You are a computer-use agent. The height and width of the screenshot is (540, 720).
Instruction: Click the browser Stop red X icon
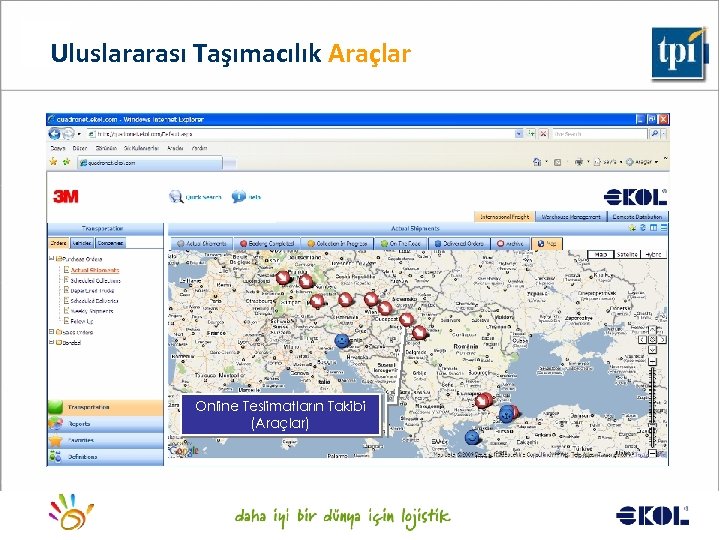click(x=543, y=134)
